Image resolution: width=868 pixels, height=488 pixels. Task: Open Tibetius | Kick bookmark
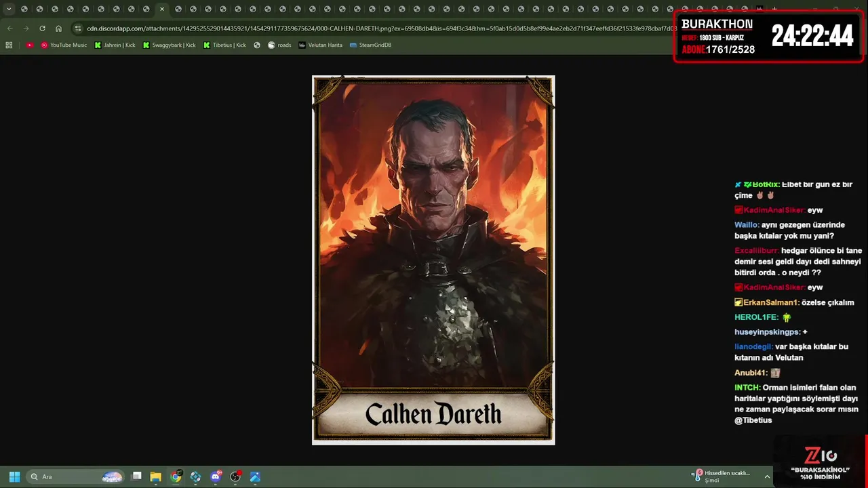[x=224, y=45]
